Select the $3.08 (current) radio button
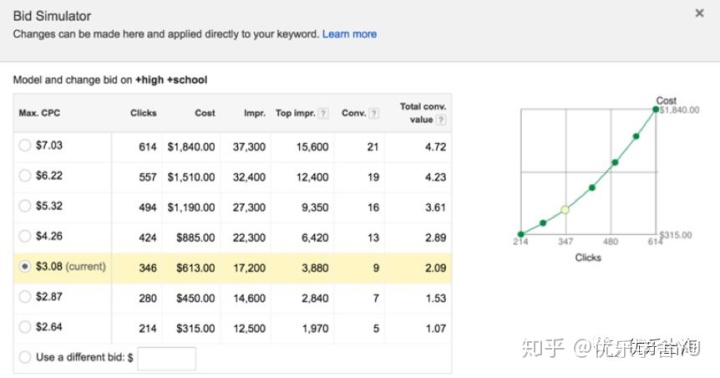The image size is (720, 378). [x=25, y=266]
